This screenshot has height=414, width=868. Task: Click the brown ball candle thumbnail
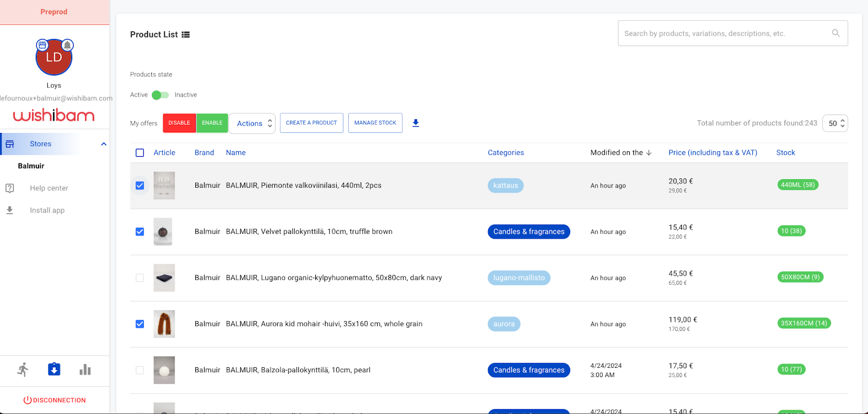pyautogui.click(x=163, y=232)
